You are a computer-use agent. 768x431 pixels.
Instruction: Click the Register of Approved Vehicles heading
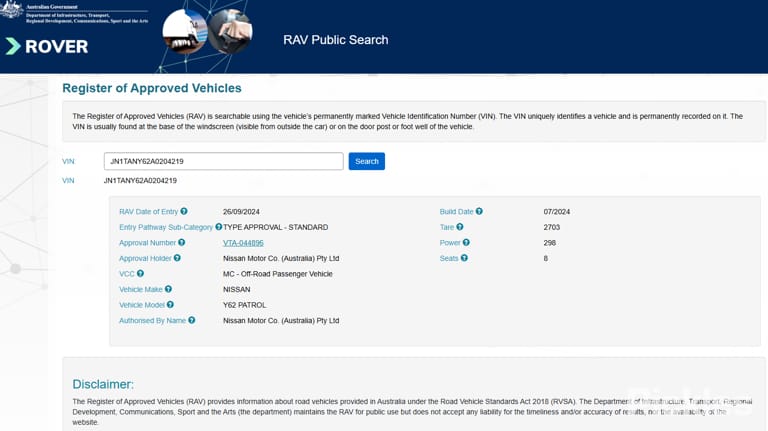(x=152, y=88)
